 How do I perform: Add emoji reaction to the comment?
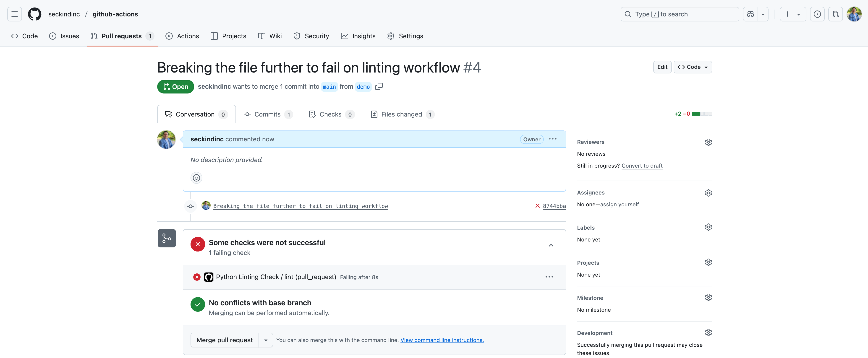(x=196, y=178)
